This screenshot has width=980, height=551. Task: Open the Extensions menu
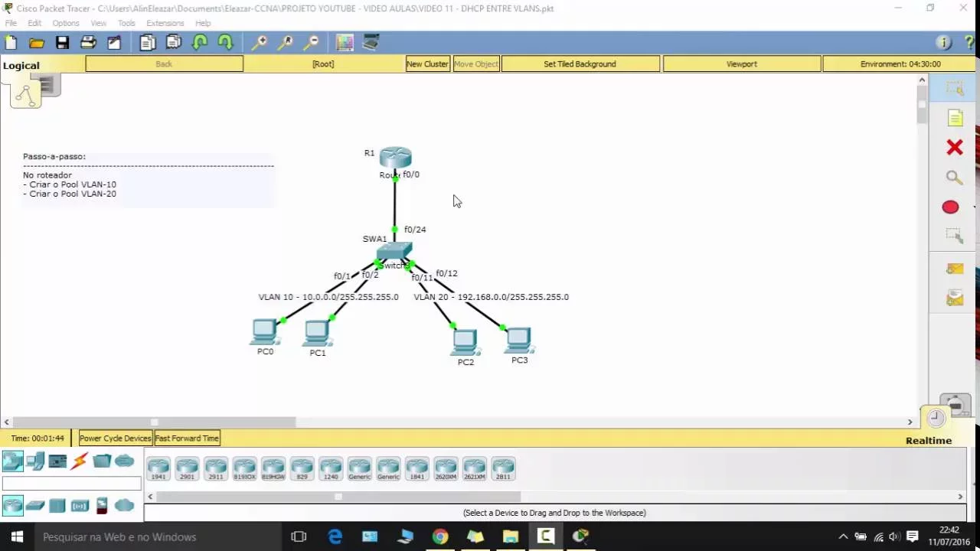click(x=165, y=23)
